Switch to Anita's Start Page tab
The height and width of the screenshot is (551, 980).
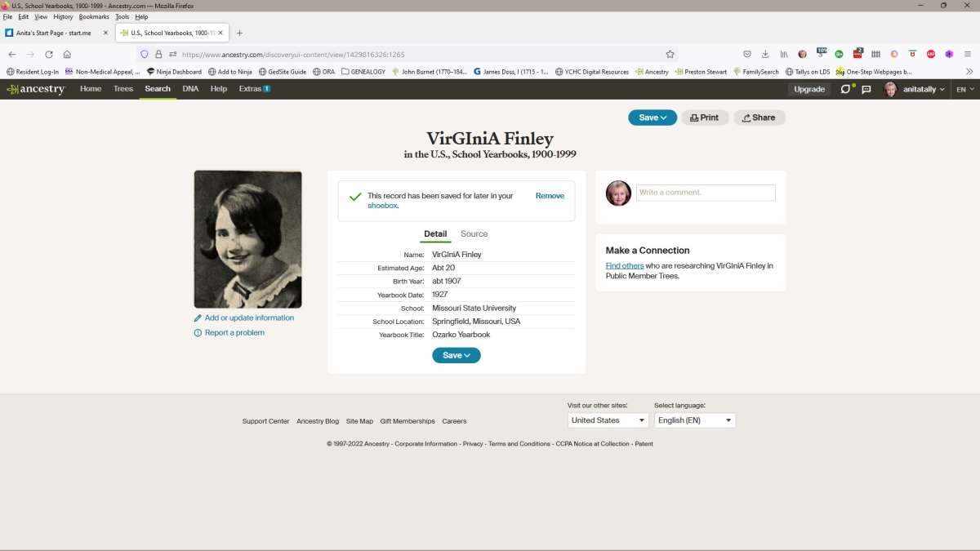[54, 33]
